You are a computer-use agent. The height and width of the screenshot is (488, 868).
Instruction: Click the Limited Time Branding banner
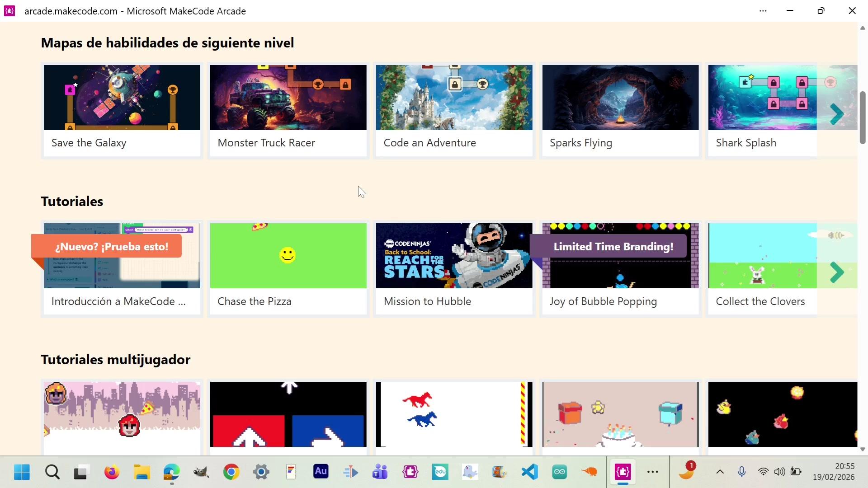point(613,247)
